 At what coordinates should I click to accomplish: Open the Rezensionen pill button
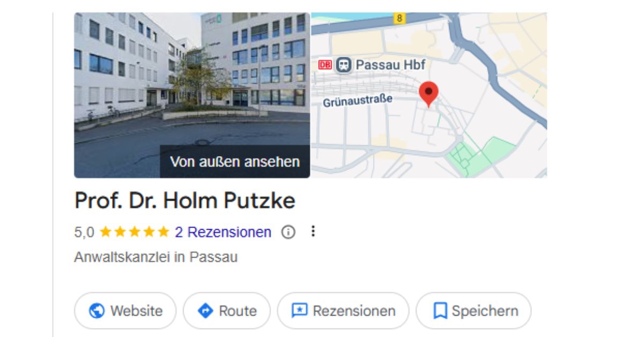coord(343,311)
